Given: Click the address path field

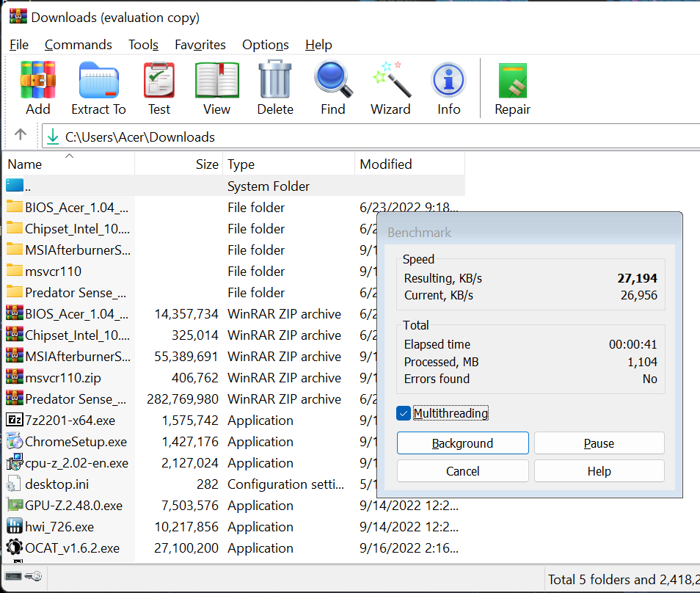Looking at the screenshot, I should click(371, 137).
